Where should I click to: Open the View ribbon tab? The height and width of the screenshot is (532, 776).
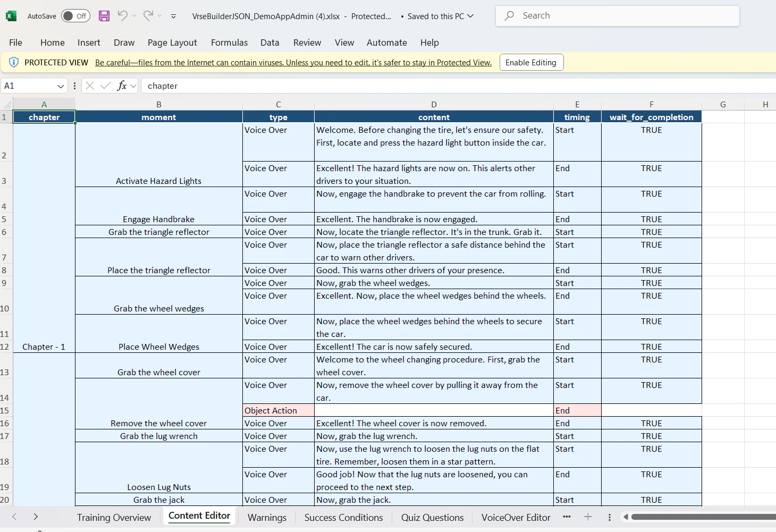pyautogui.click(x=344, y=43)
